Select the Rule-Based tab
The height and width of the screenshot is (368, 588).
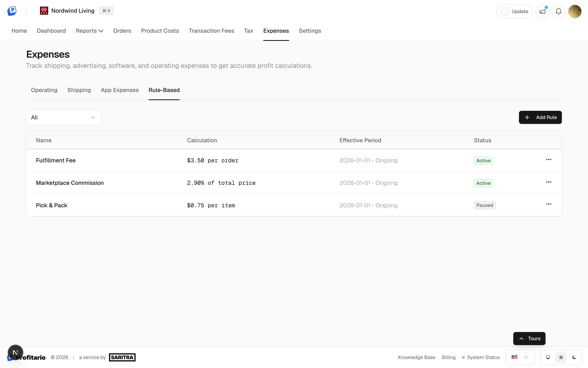pos(164,90)
